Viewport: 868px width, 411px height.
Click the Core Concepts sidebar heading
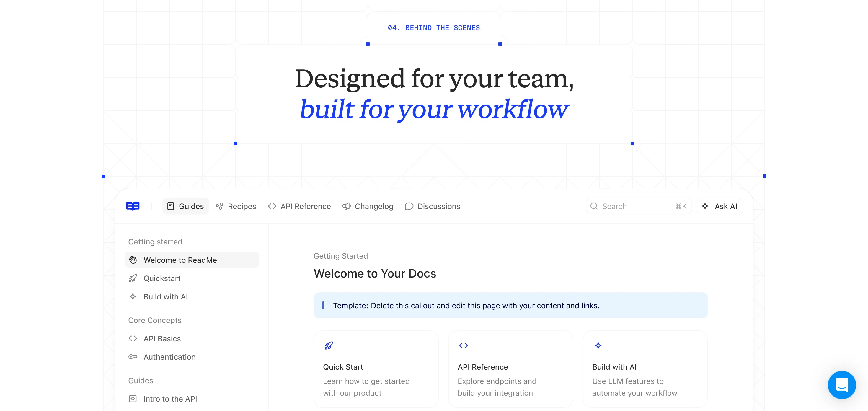point(155,320)
